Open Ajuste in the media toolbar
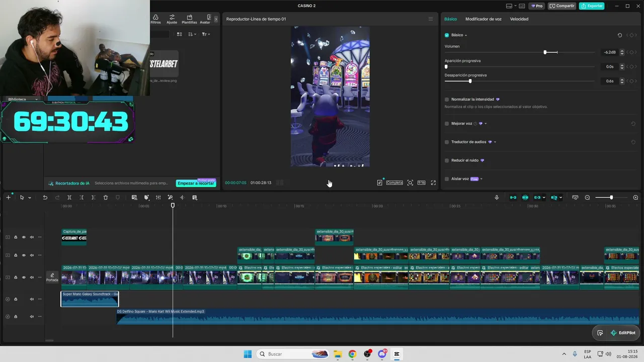The height and width of the screenshot is (362, 644). 172,19
